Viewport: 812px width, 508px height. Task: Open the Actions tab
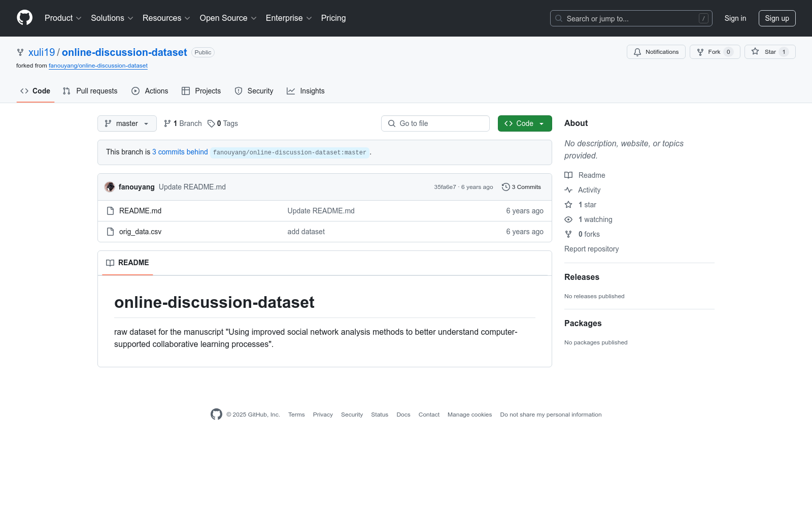coord(150,91)
